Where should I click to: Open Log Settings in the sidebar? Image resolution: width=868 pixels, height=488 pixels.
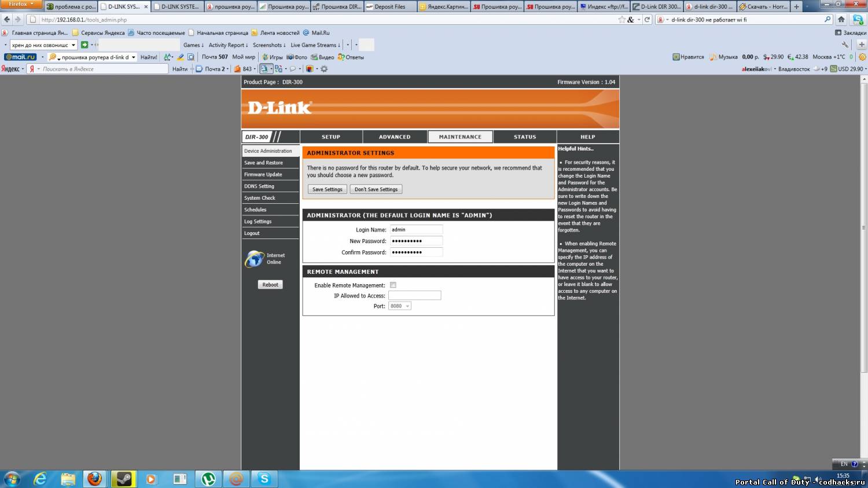tap(270, 222)
